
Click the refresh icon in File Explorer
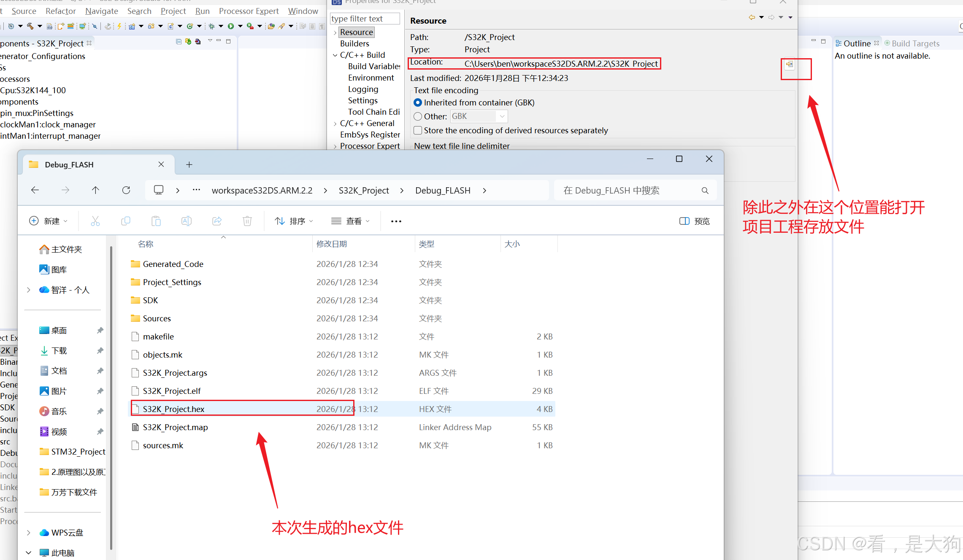[126, 190]
